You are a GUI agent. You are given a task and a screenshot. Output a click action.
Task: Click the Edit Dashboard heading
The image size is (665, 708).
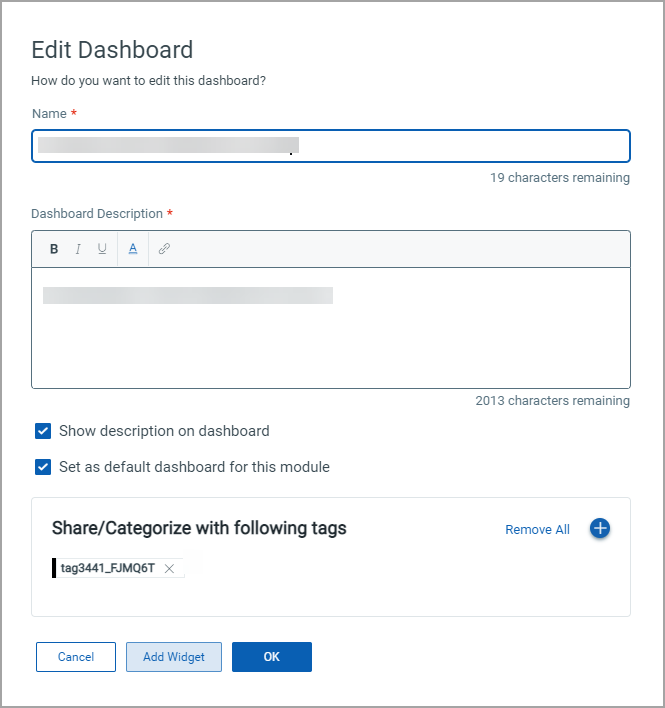coord(112,50)
